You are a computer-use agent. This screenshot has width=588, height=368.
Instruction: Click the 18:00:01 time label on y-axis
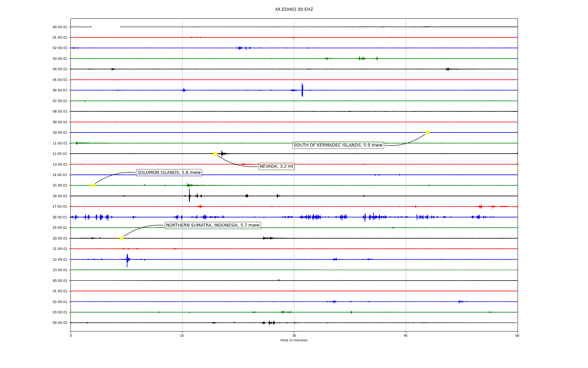60,217
